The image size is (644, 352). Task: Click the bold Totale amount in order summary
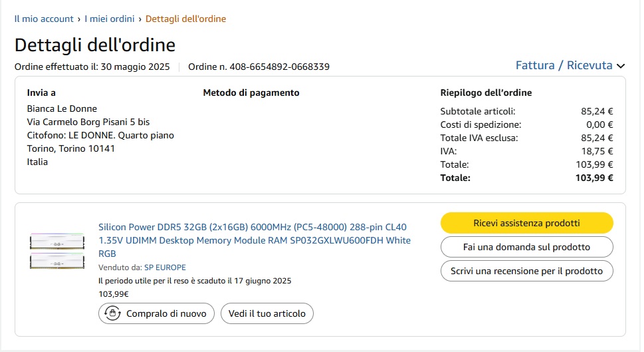tap(593, 178)
